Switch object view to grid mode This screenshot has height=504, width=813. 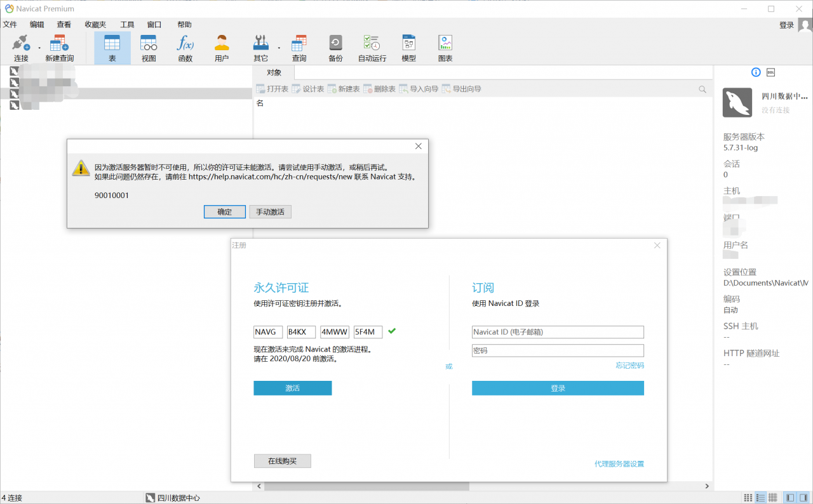tap(747, 497)
